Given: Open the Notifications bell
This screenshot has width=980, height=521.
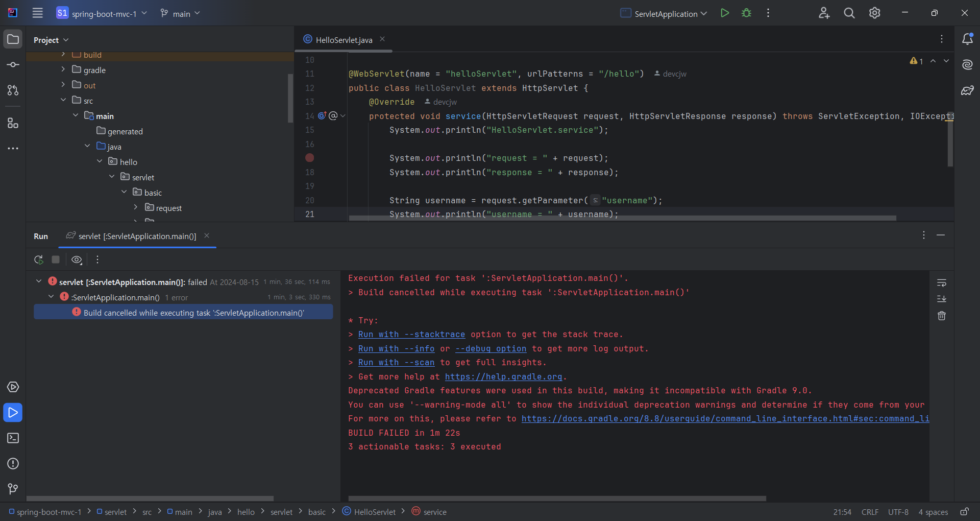Looking at the screenshot, I should point(967,39).
